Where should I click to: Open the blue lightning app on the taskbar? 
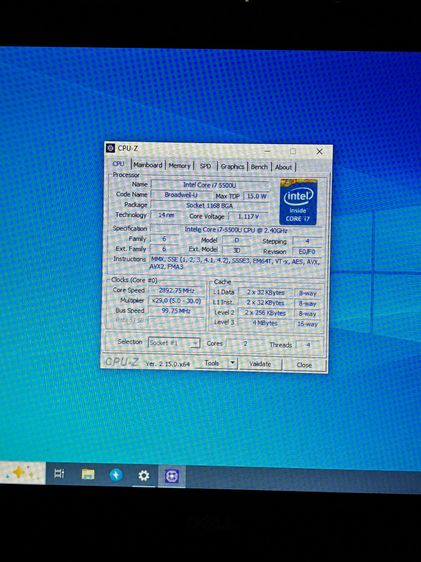tap(116, 475)
